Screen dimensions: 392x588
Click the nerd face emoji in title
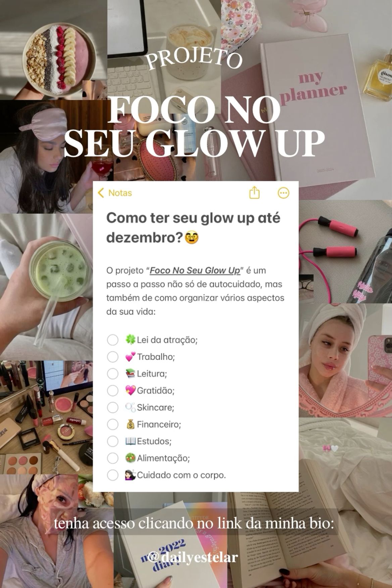pos(192,238)
